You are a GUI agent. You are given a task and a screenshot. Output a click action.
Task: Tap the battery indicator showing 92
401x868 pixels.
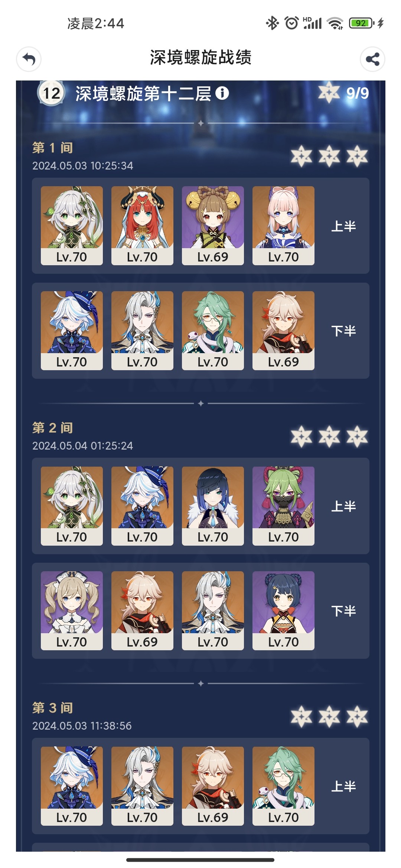click(x=361, y=23)
